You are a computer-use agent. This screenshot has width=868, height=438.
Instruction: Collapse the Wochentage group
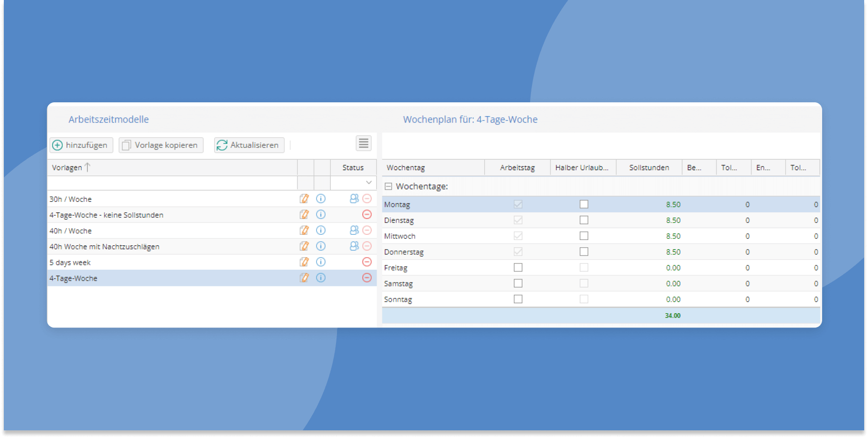point(389,186)
